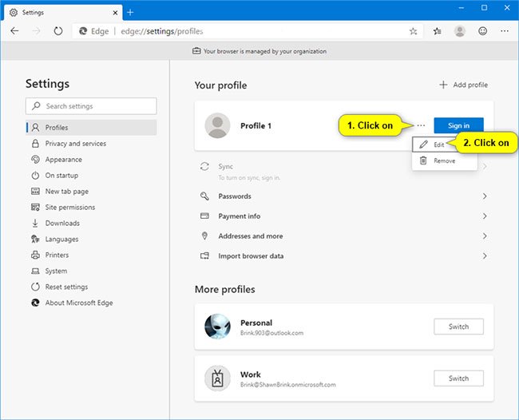Click the About Microsoft Edge logo icon
Viewport: 519px width, 420px height.
pos(35,303)
